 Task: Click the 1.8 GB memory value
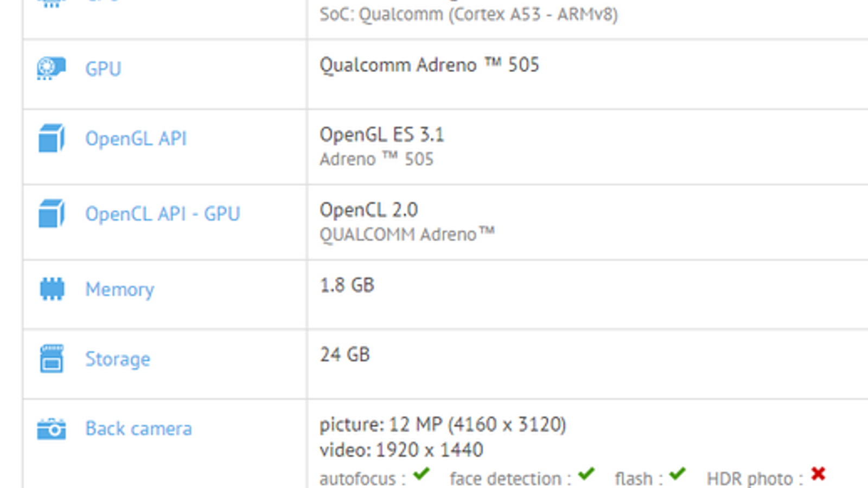click(347, 285)
